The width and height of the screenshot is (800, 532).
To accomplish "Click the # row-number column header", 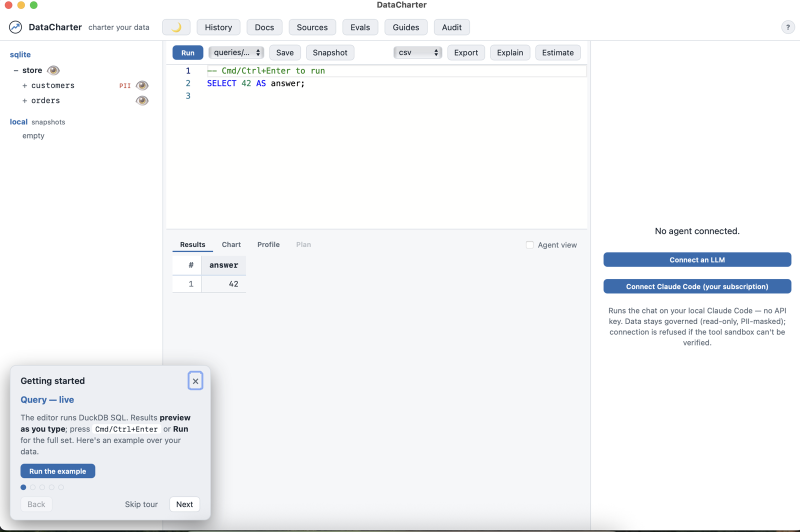I will 187,265.
